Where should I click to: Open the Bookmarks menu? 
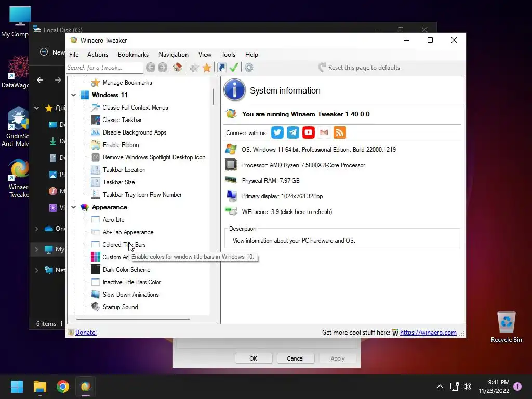[x=134, y=55]
